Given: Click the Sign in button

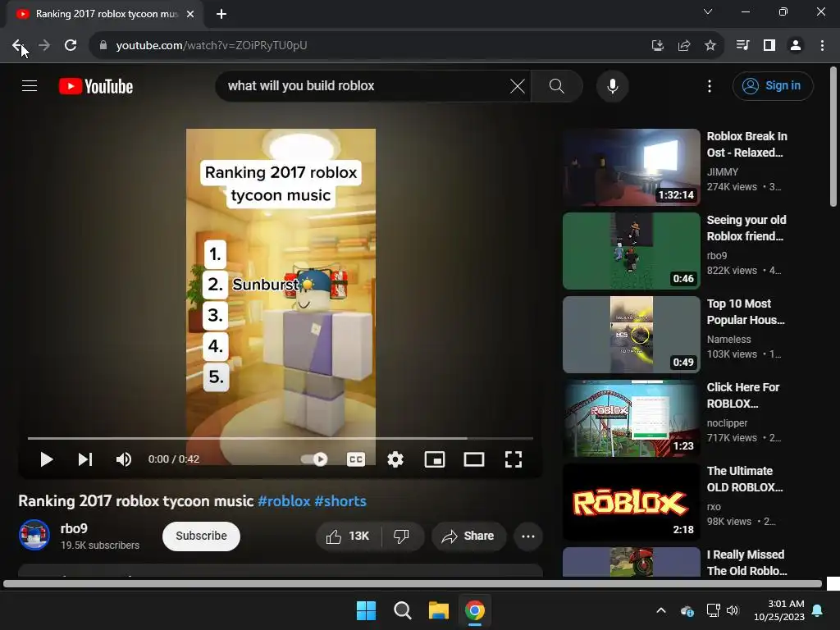Looking at the screenshot, I should (773, 85).
